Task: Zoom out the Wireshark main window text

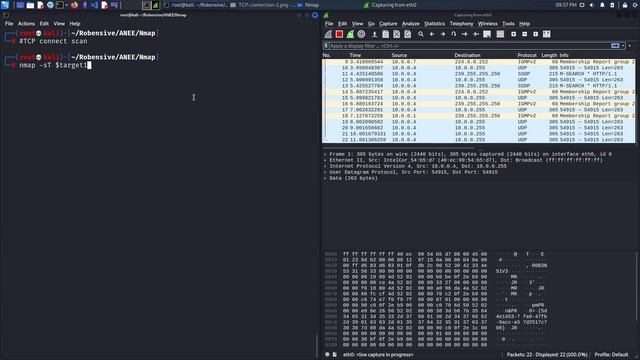Action: tap(524, 34)
